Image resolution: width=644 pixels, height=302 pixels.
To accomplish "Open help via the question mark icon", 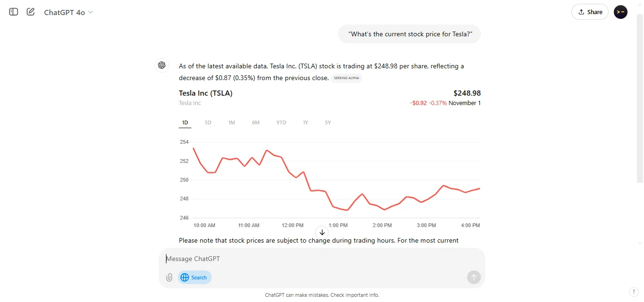I will point(634,292).
